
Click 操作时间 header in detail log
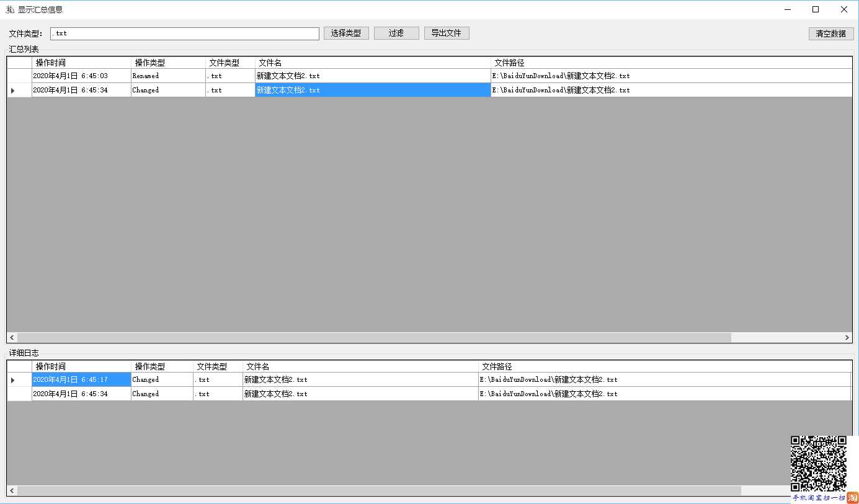[81, 366]
